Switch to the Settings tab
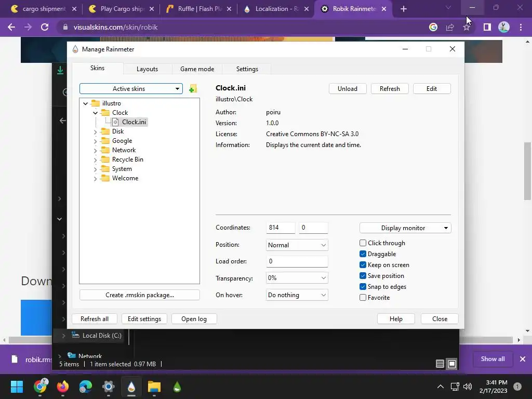 point(247,69)
